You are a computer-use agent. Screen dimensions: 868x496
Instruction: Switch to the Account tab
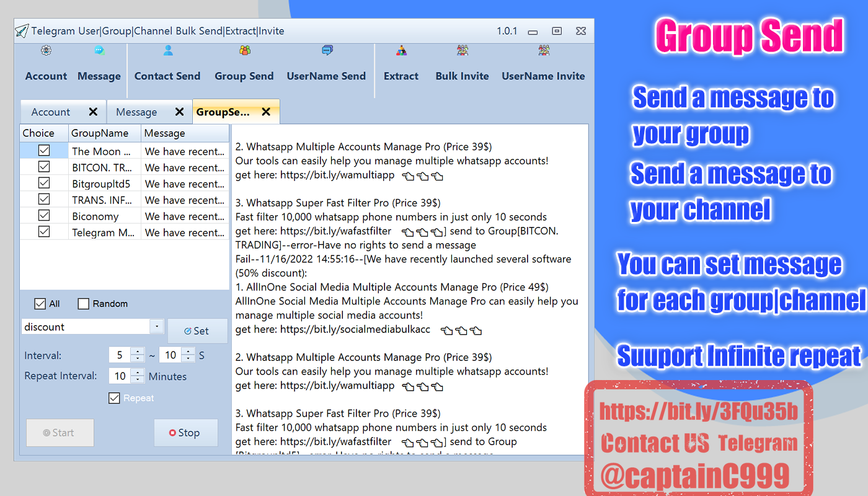pos(51,112)
